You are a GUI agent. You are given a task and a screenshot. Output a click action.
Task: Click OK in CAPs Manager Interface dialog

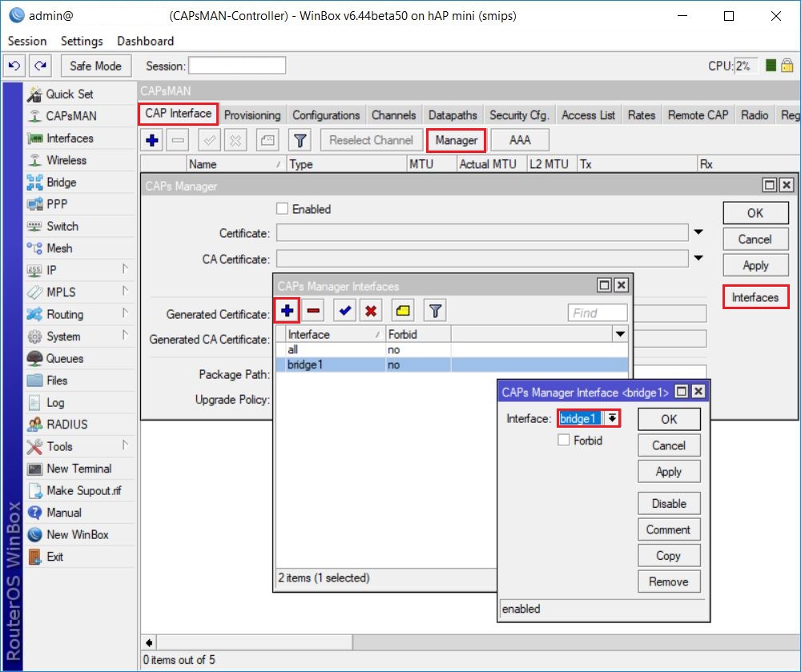[669, 419]
